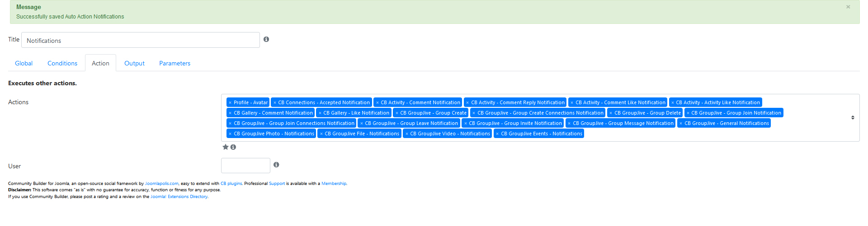Screen dimensions: 868x226
Task: Click the CB Gallery - Like Notification label
Action: tap(356, 113)
